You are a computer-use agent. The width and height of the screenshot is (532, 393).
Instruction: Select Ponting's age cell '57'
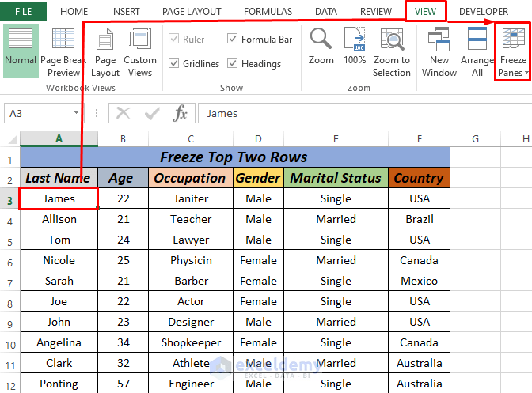[x=123, y=384]
